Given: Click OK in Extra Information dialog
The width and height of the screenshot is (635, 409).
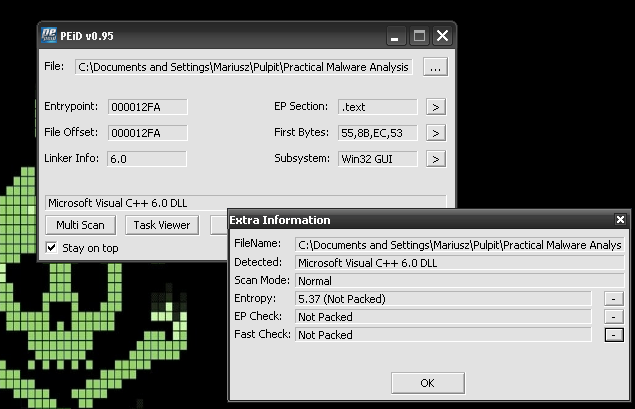Looking at the screenshot, I should coord(428,383).
